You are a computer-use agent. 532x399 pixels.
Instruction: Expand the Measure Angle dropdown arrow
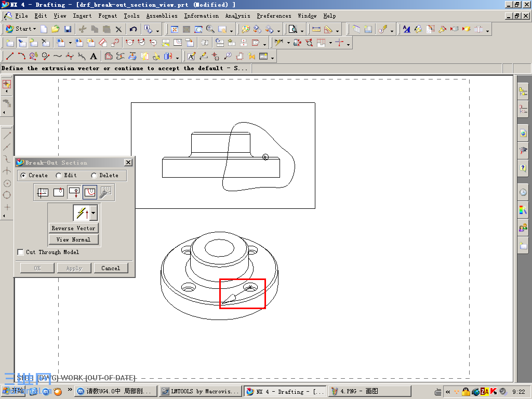point(337,31)
